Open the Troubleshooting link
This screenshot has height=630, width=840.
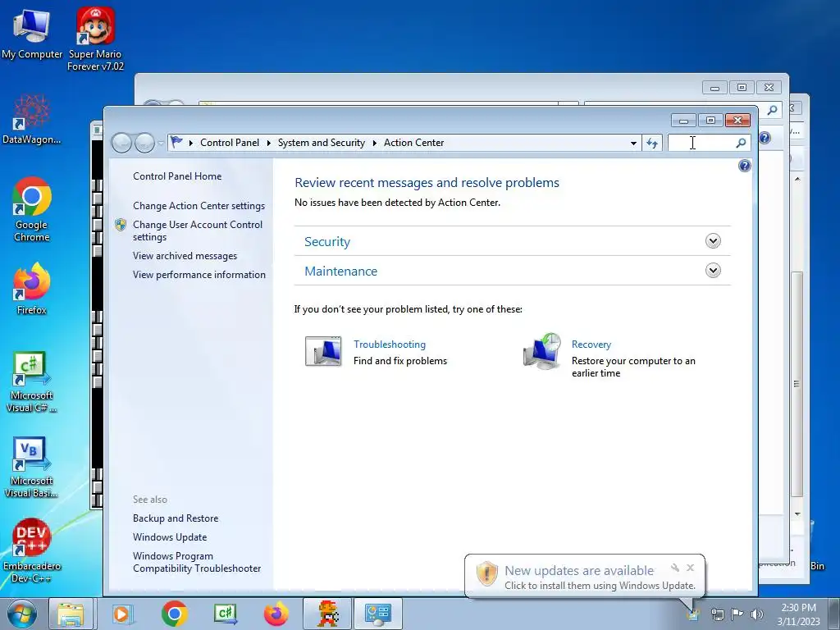tap(390, 345)
